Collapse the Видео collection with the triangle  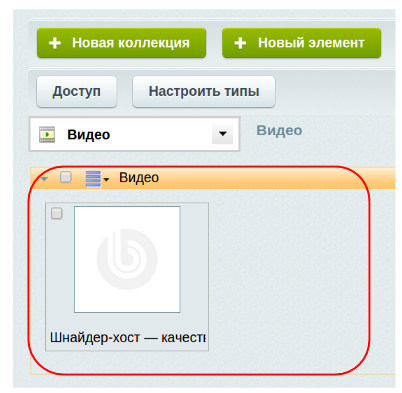44,179
